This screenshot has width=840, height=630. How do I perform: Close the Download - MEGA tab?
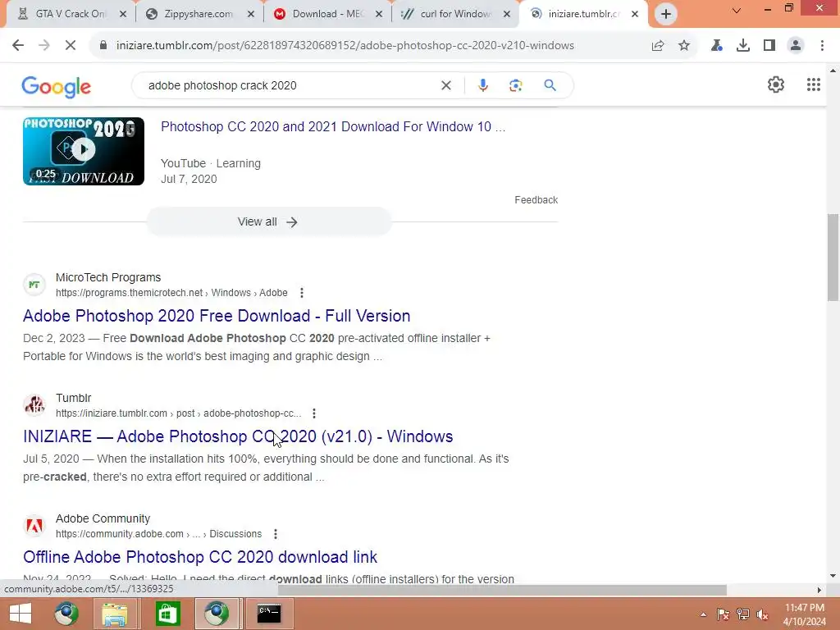[379, 14]
